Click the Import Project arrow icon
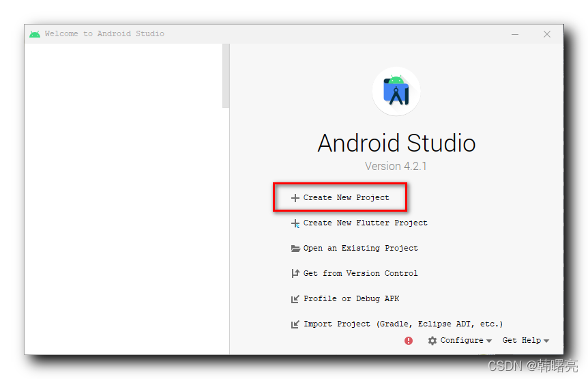 click(x=295, y=324)
